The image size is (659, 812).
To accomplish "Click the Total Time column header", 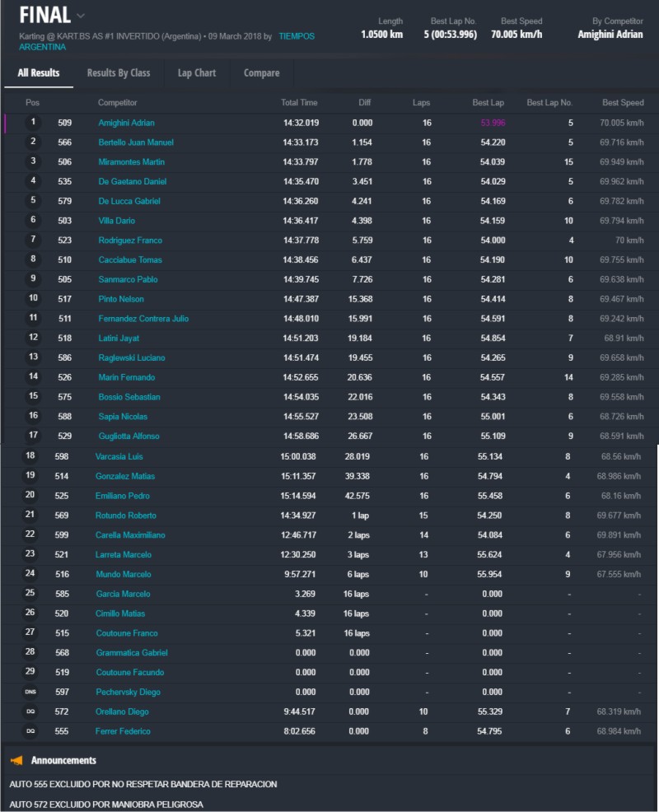I will [299, 103].
